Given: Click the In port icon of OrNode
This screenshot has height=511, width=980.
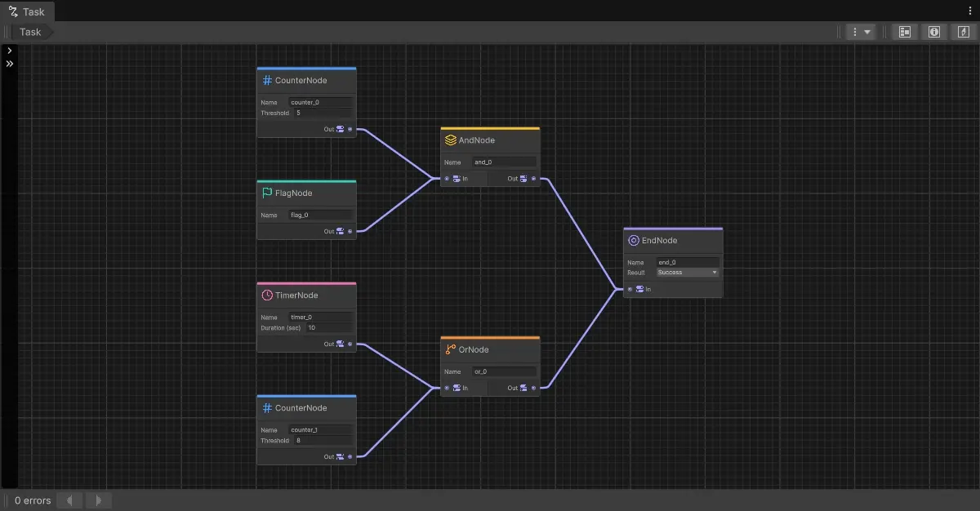Looking at the screenshot, I should 457,388.
